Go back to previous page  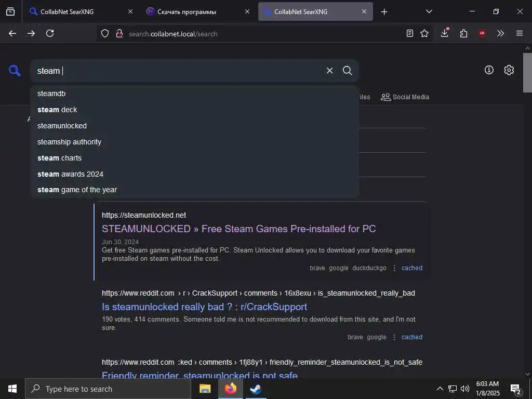(12, 33)
